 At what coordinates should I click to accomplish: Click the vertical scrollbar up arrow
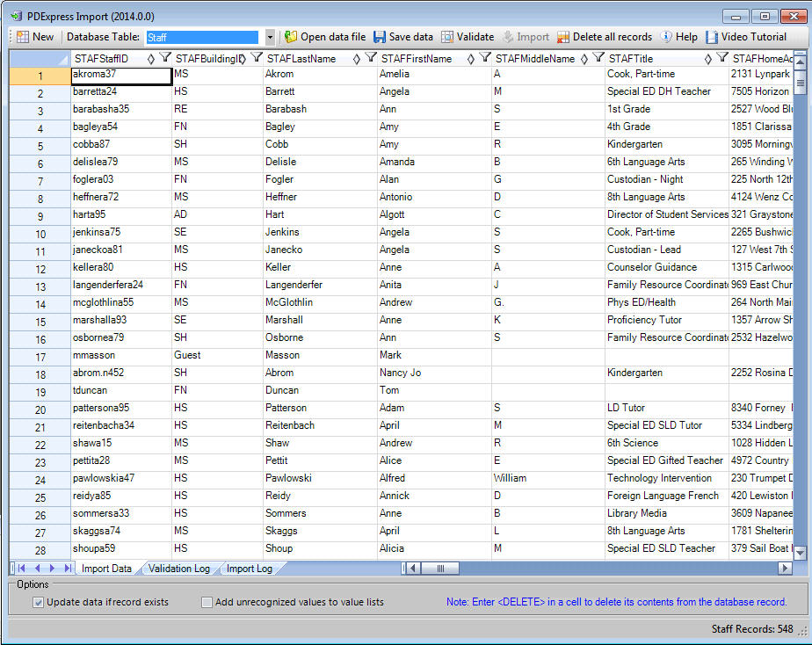[800, 62]
